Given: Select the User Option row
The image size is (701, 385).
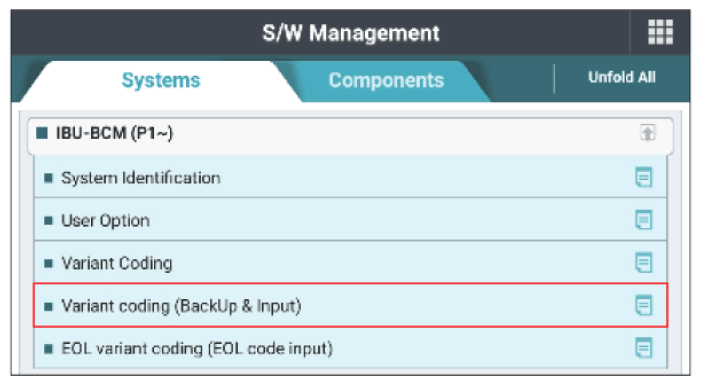Looking at the screenshot, I should coord(350,220).
